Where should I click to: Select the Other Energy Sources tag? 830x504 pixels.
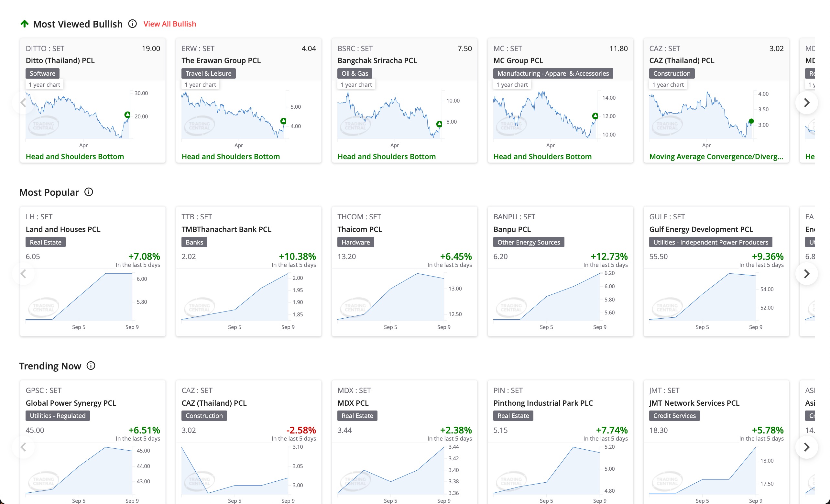[x=529, y=242]
